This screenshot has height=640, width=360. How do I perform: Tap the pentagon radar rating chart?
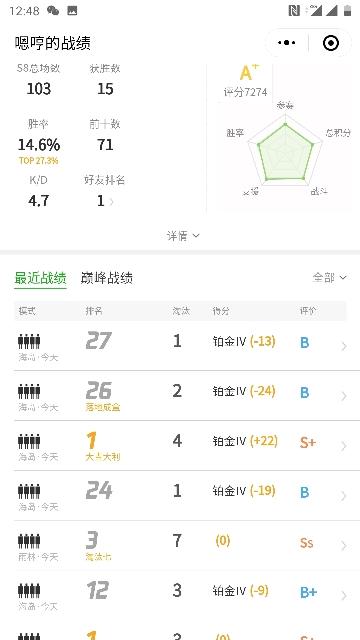click(286, 154)
